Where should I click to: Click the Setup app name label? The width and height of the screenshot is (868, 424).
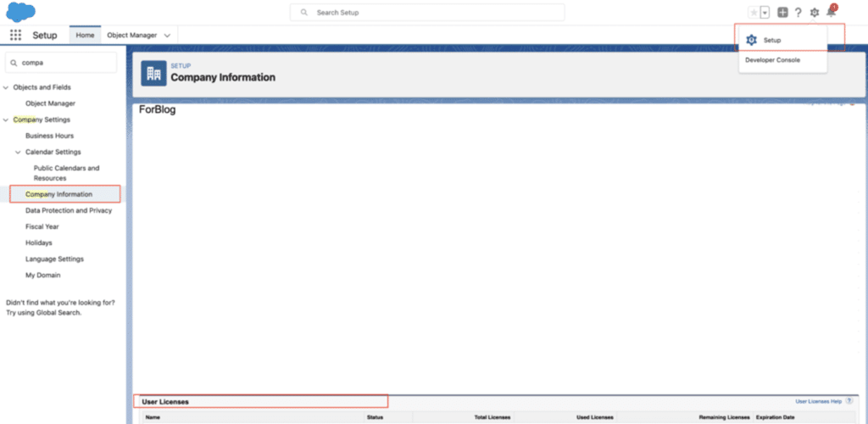point(45,36)
